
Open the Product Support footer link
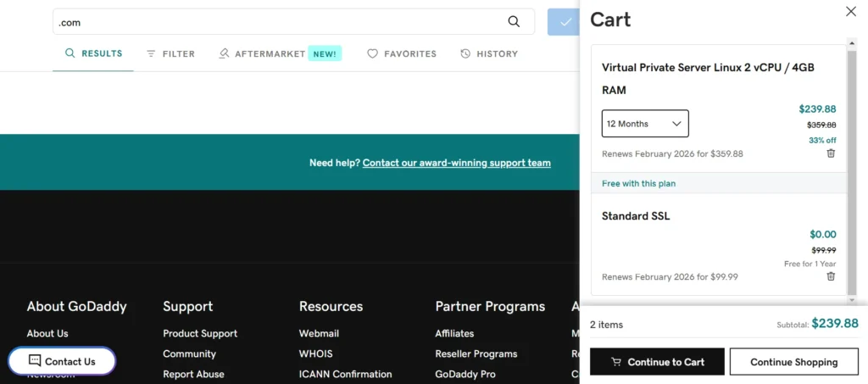[200, 333]
